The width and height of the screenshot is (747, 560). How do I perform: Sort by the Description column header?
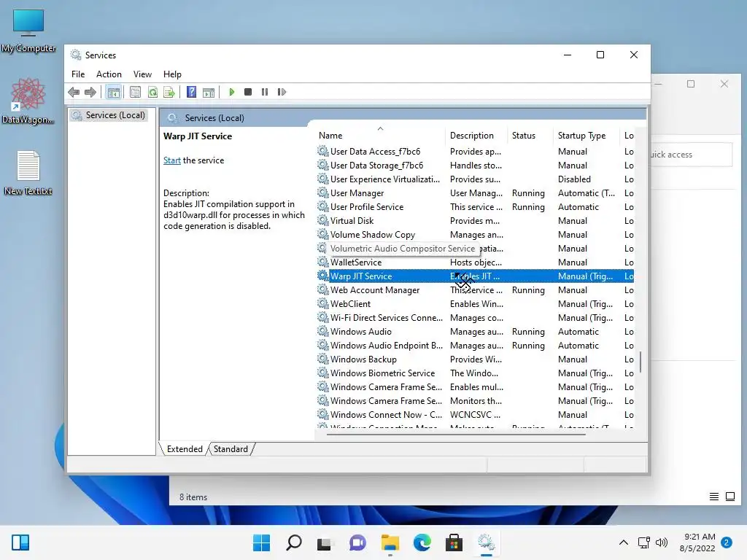(476, 135)
